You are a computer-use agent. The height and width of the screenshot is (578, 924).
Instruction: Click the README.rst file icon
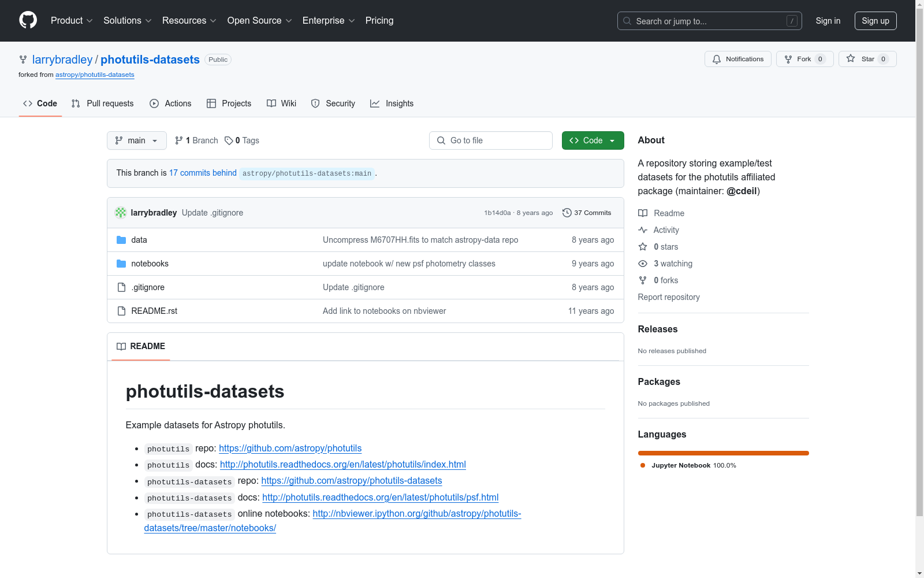point(121,311)
